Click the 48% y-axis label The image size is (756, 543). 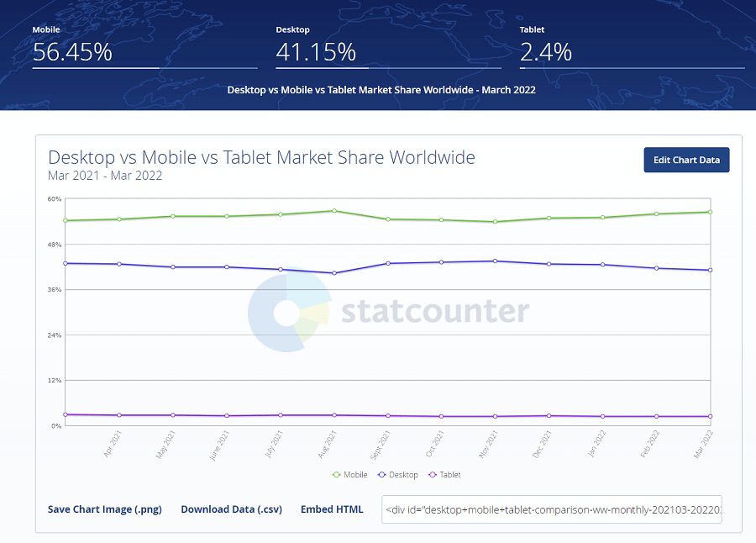click(55, 245)
